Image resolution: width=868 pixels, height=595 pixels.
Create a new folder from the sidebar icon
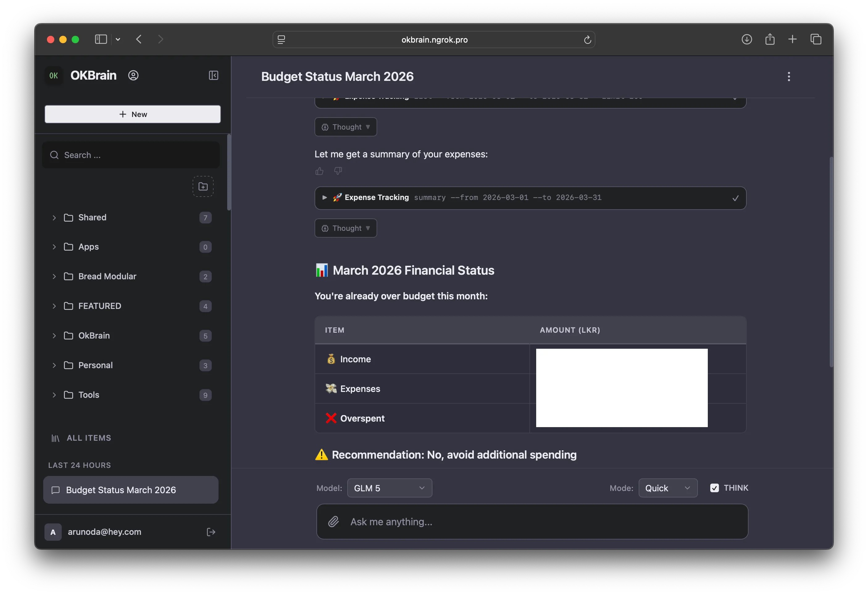203,186
